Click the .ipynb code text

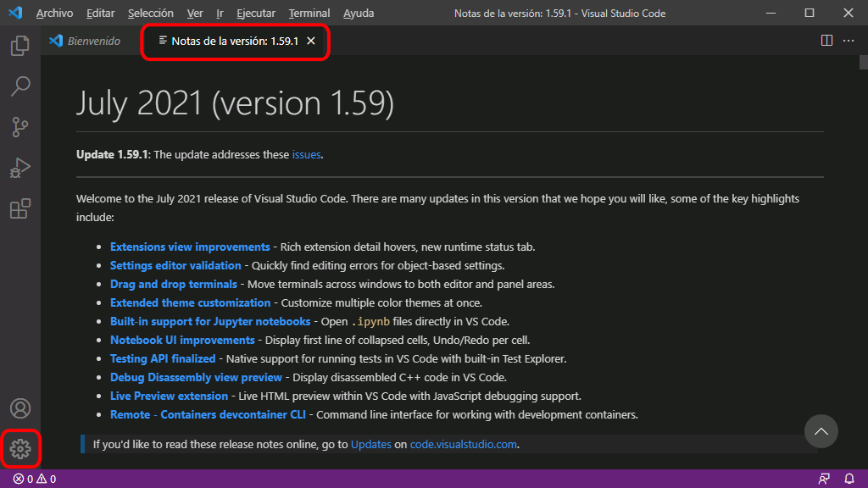pos(370,321)
